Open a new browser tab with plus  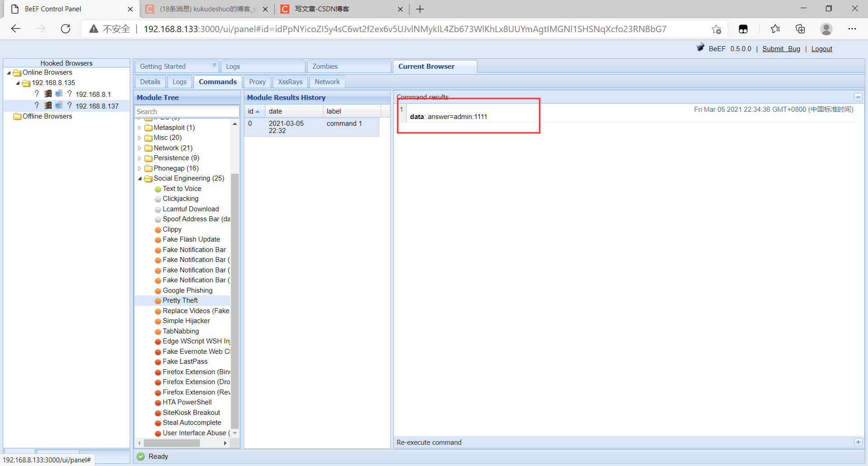point(420,9)
